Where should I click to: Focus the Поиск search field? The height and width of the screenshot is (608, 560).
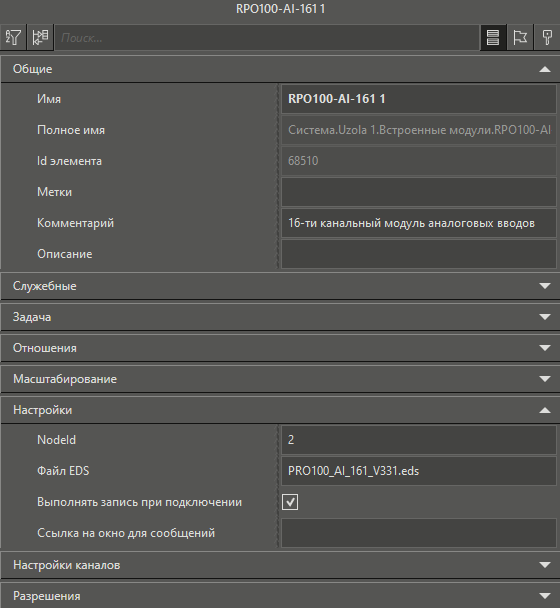point(267,38)
